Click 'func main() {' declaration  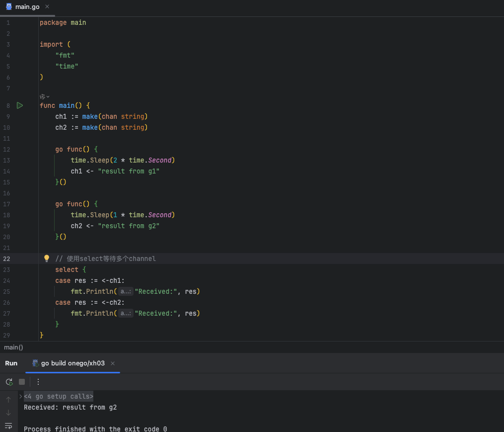(x=65, y=105)
